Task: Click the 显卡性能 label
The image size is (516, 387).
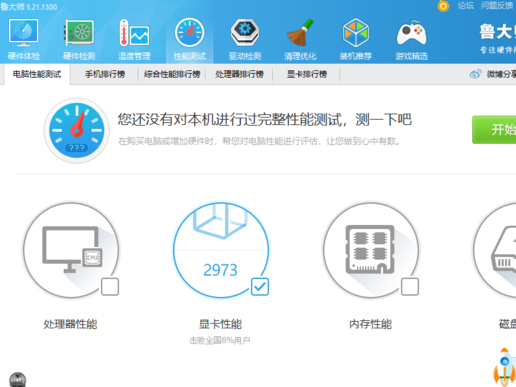Action: click(x=220, y=324)
